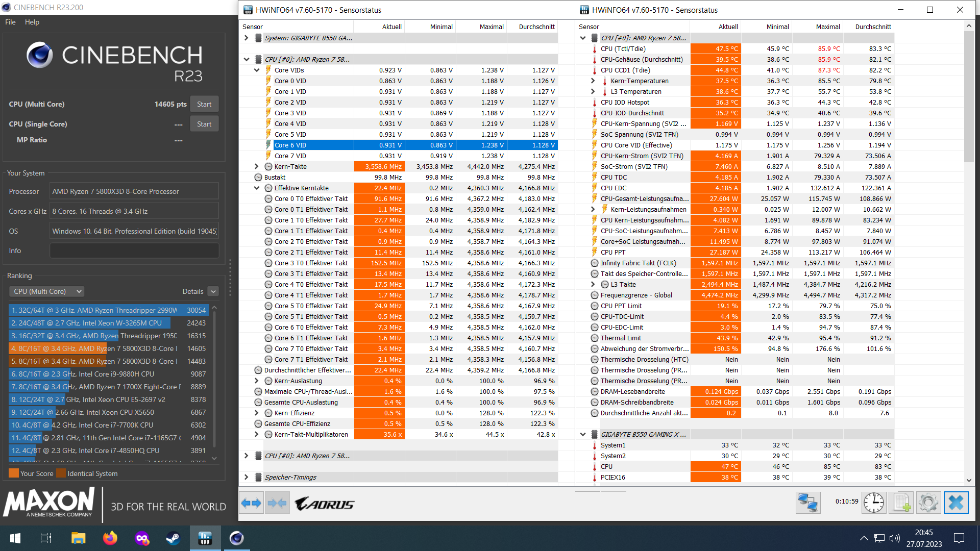Viewport: 980px width, 551px height.
Task: Click the Info input field in Your System
Action: pyautogui.click(x=134, y=251)
